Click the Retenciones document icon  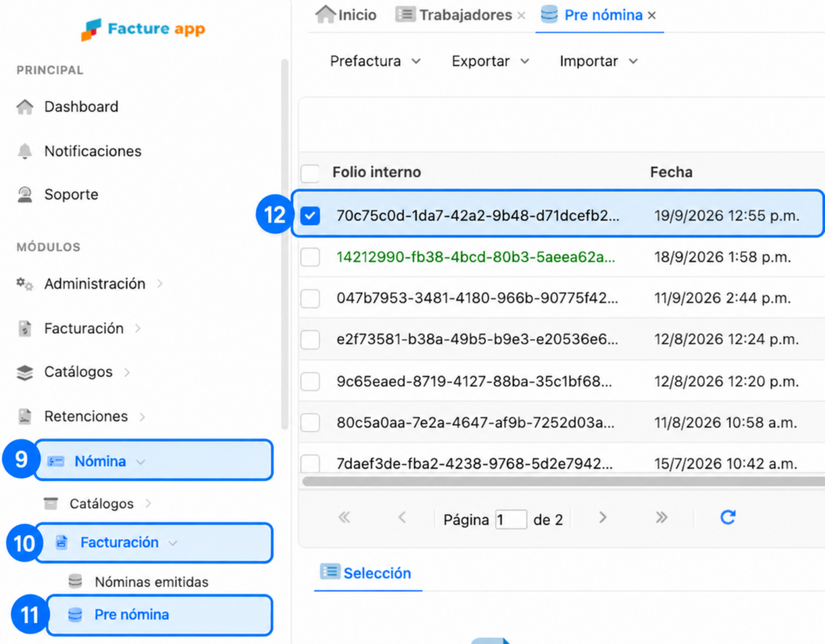25,417
